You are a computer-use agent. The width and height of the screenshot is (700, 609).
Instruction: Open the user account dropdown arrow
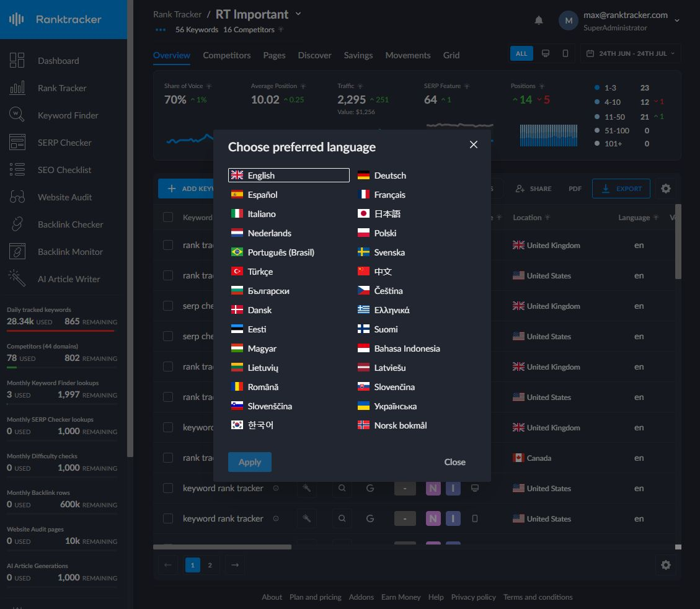tap(677, 20)
